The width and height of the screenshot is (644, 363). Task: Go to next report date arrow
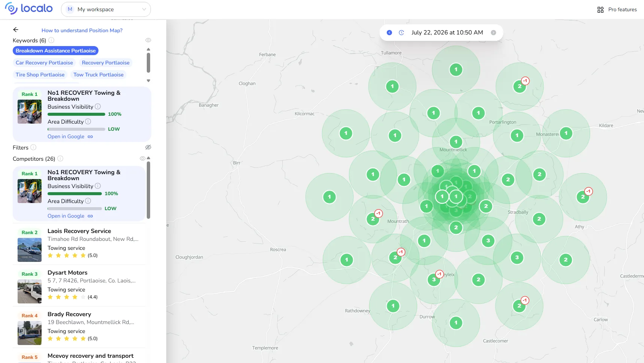(x=493, y=33)
